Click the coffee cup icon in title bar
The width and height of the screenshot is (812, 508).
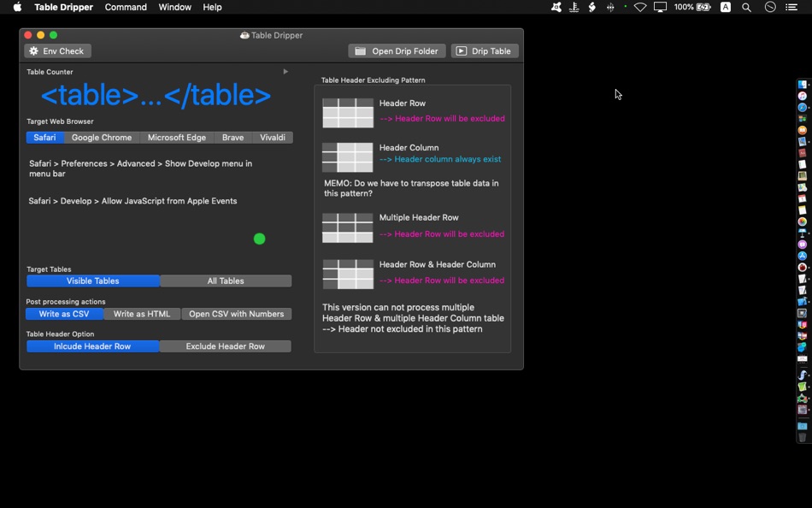[x=244, y=35]
